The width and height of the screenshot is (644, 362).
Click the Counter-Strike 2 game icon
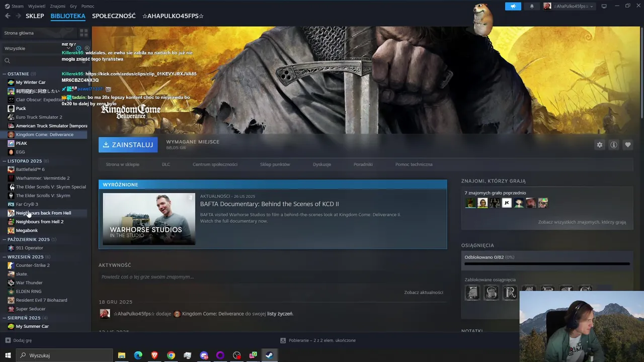(x=11, y=265)
